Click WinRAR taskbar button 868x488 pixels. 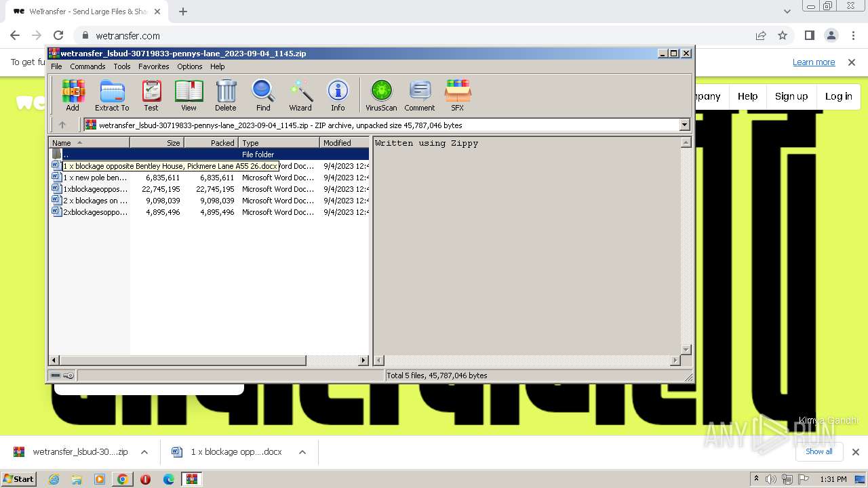coord(192,479)
